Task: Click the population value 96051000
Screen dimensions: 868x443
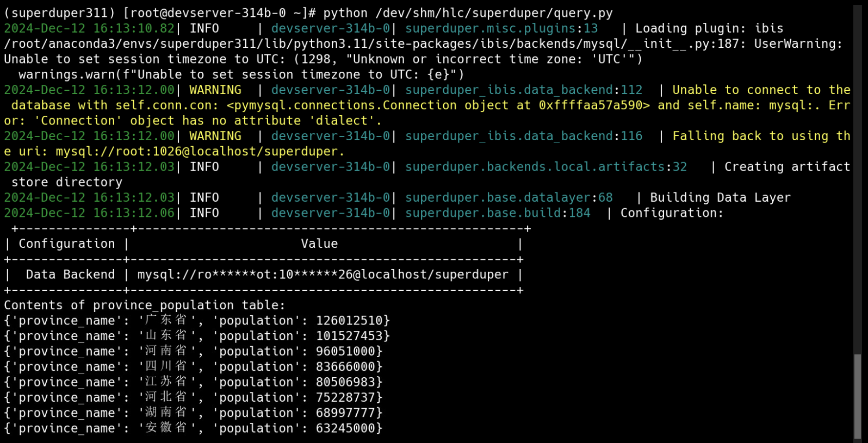Action: pos(345,352)
